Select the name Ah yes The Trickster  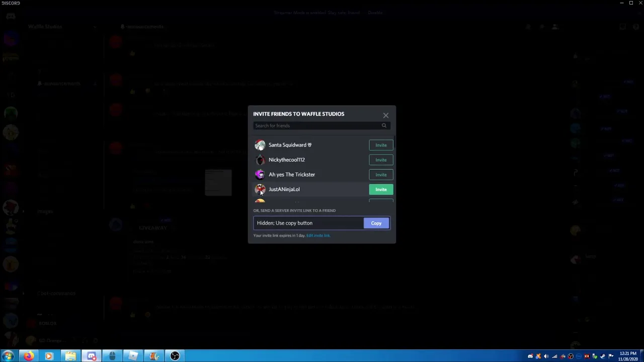click(292, 174)
